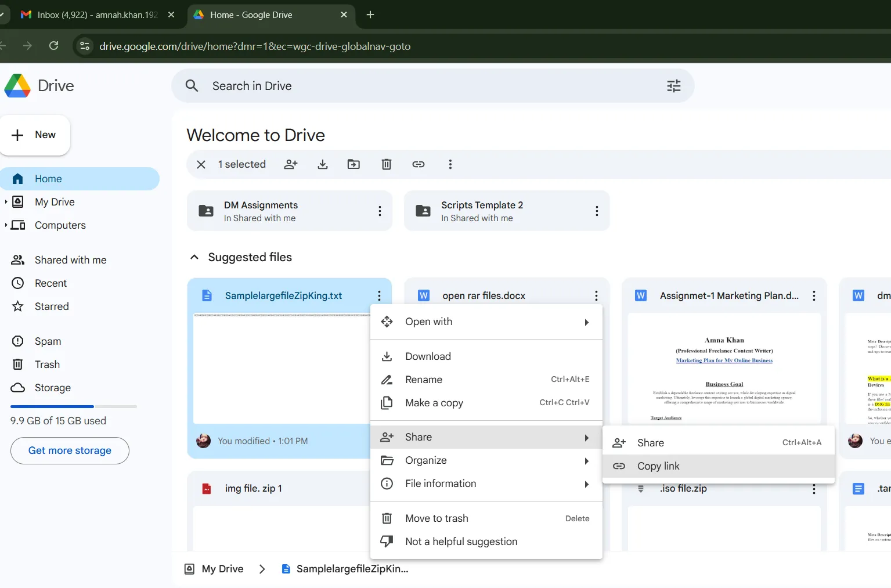Select Move to trash
The width and height of the screenshot is (891, 588).
click(486, 518)
